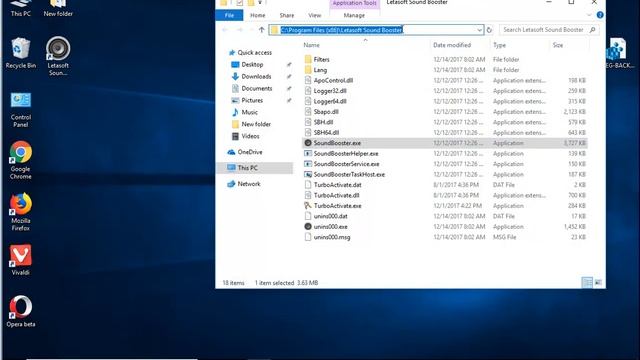Viewport: 640px width, 360px height.
Task: Go to Downloads in the navigation pane
Action: [x=256, y=76]
